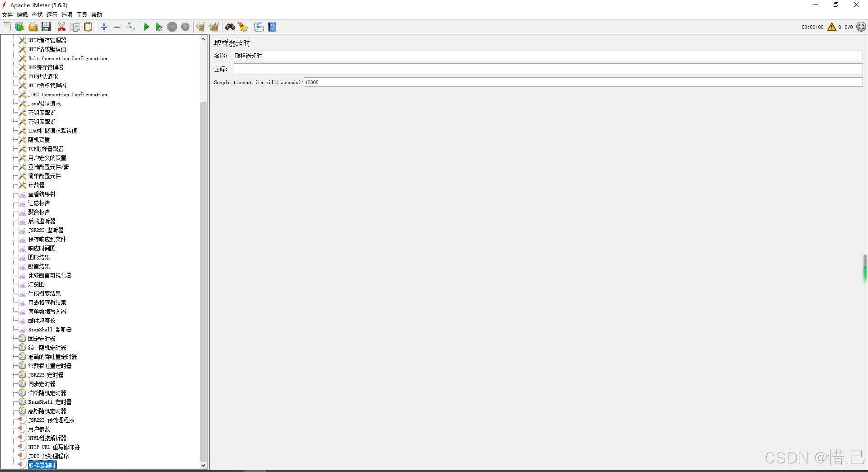Click the 注释 comment field
868x472 pixels.
[x=548, y=69]
